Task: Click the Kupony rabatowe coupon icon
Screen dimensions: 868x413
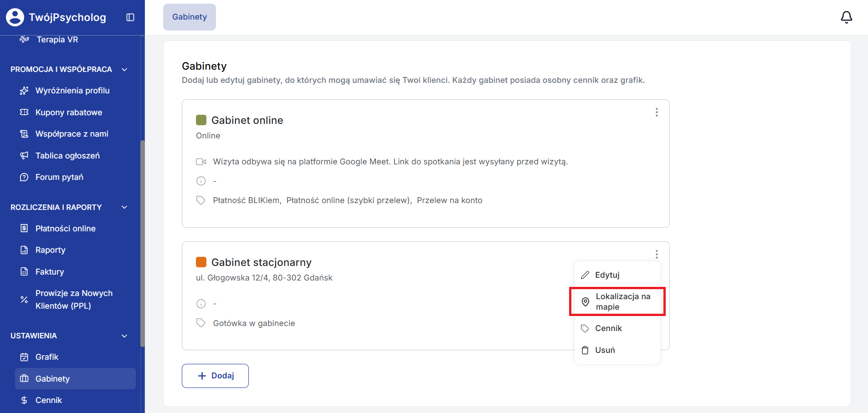Action: pyautogui.click(x=24, y=112)
